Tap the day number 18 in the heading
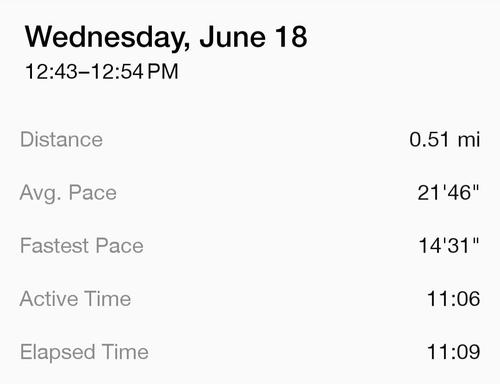The image size is (500, 384). point(291,37)
